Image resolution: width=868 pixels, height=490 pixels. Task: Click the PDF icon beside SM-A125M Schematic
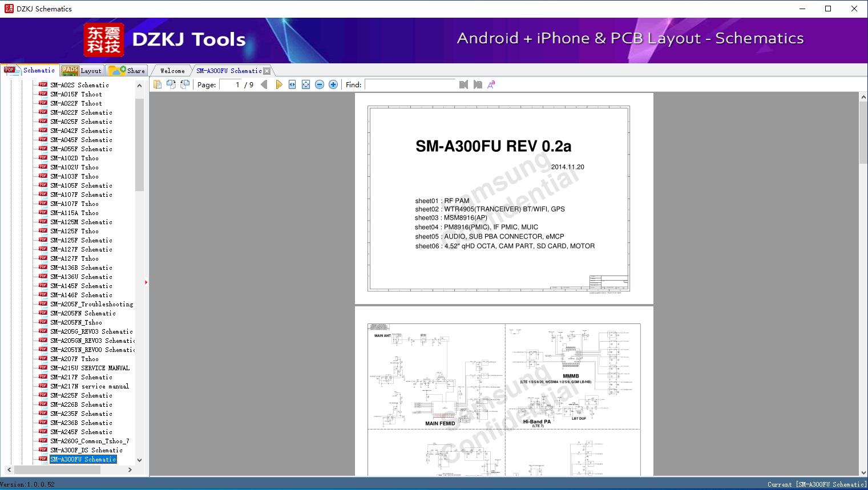click(x=43, y=221)
